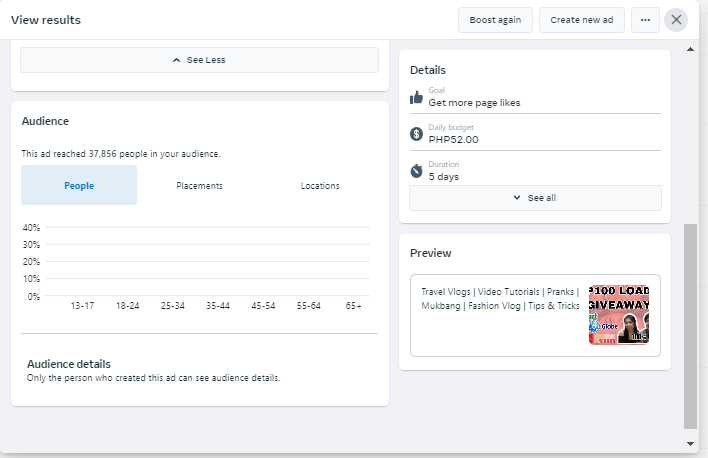Select the Locations tab

click(320, 186)
